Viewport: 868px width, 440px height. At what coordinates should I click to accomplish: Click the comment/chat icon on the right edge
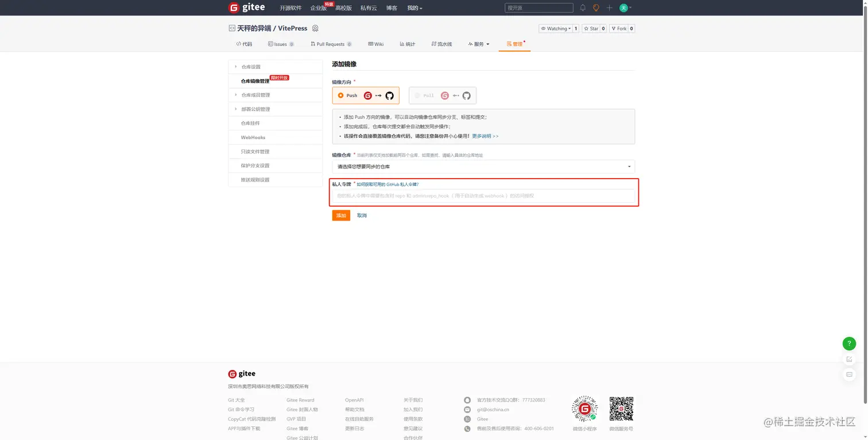tap(850, 374)
